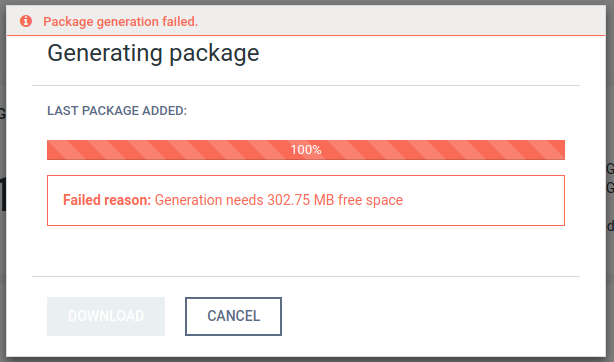Click the striped red progress bar
The width and height of the screenshot is (614, 362).
coord(306,150)
